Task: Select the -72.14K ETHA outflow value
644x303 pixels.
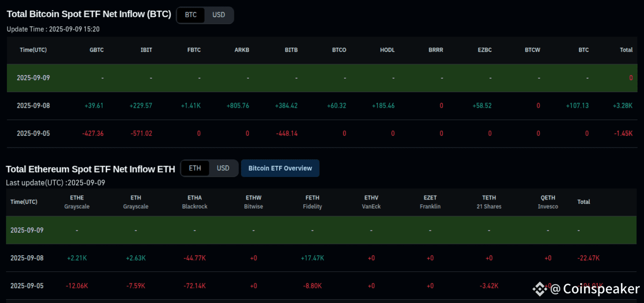Action: click(x=194, y=286)
